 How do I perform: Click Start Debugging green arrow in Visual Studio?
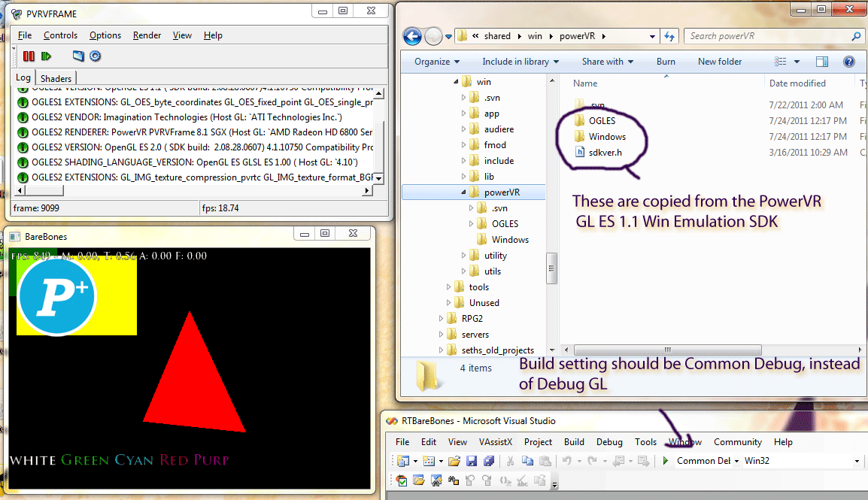665,461
